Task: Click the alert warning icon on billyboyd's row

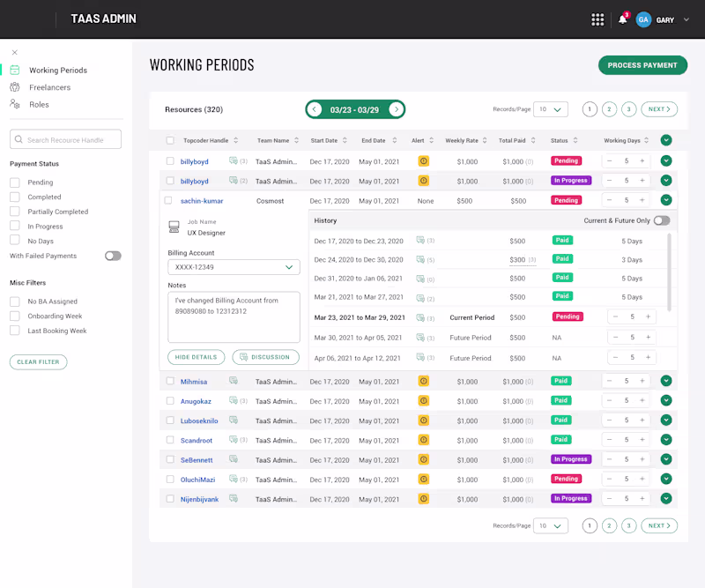Action: point(423,160)
